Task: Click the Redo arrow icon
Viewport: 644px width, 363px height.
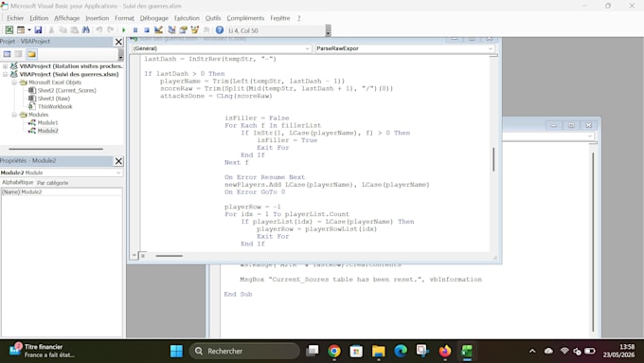Action: click(111, 30)
